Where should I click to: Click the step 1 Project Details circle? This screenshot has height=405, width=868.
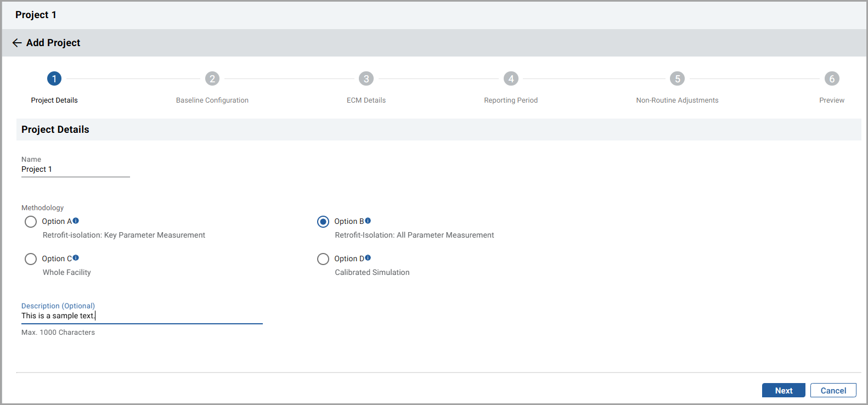pyautogui.click(x=54, y=79)
